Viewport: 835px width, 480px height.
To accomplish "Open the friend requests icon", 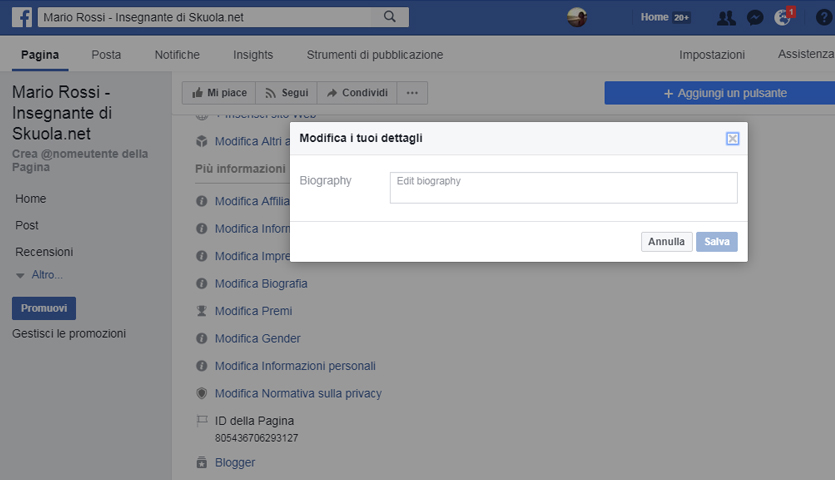I will [x=727, y=17].
